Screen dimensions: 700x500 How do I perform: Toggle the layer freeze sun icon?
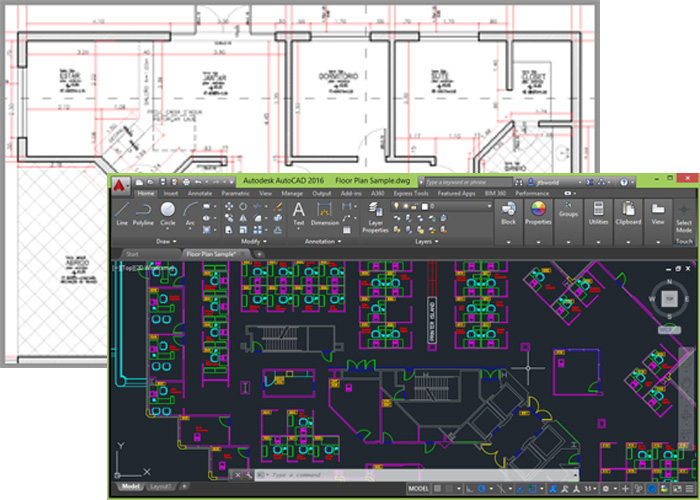point(405,206)
